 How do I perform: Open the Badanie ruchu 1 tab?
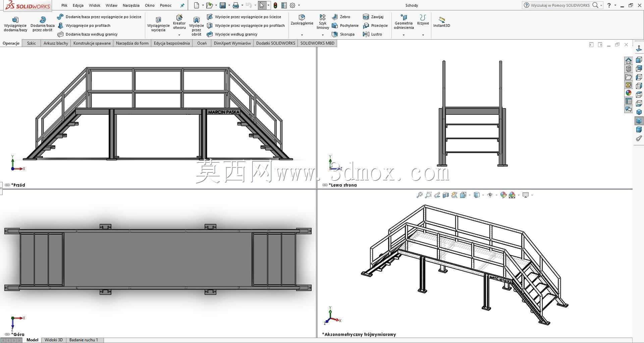coord(84,340)
